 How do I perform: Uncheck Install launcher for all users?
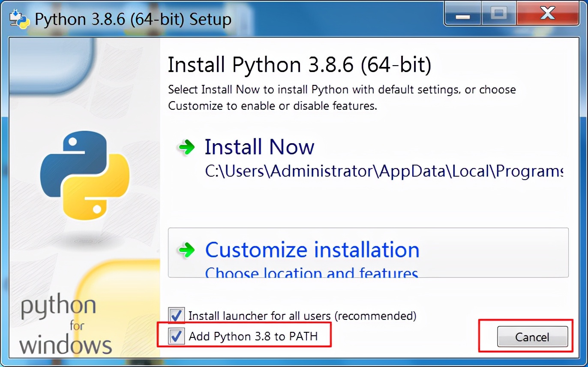pos(177,316)
